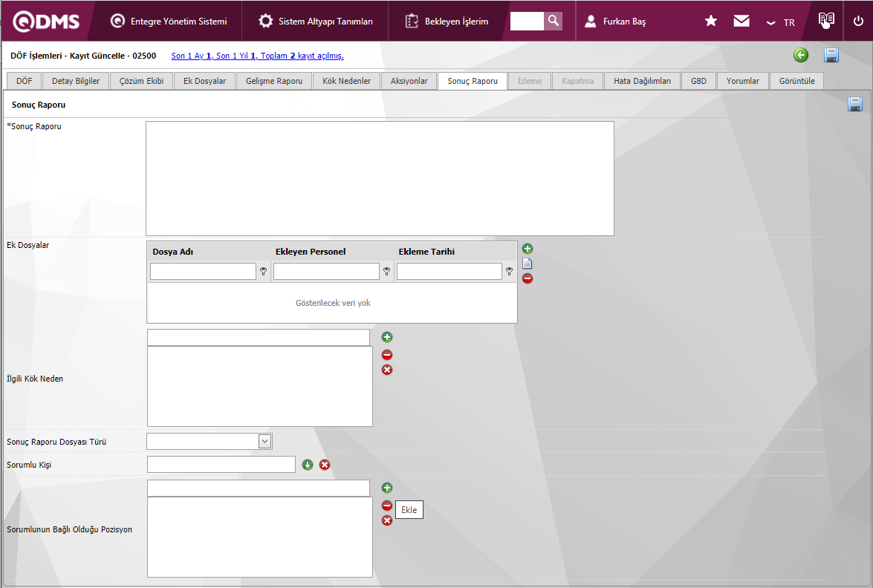This screenshot has height=588, width=873.
Task: Open the messages envelope icon
Action: [x=741, y=21]
